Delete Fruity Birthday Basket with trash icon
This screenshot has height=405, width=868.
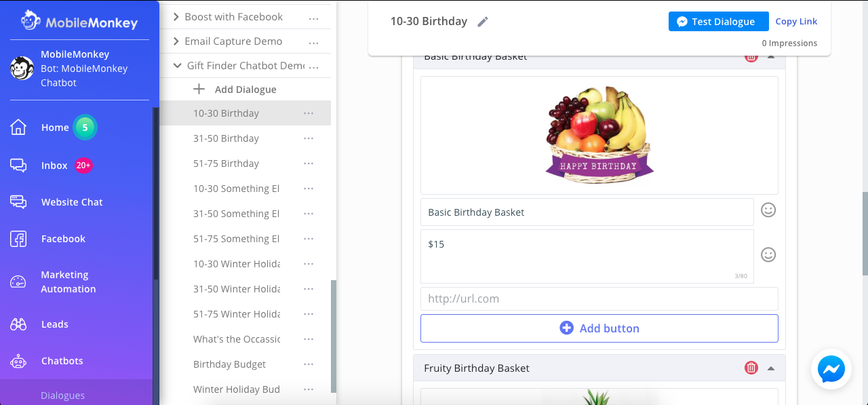click(x=751, y=367)
